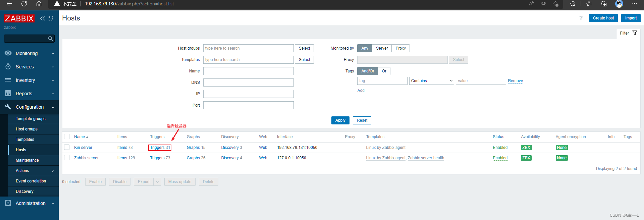Image resolution: width=644 pixels, height=220 pixels.
Task: Go to browser home icon
Action: (x=39, y=4)
